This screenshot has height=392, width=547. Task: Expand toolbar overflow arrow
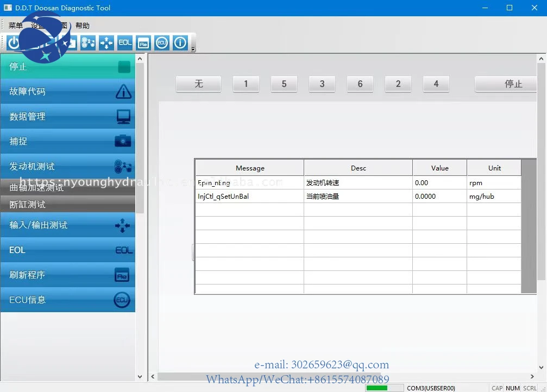[x=193, y=49]
